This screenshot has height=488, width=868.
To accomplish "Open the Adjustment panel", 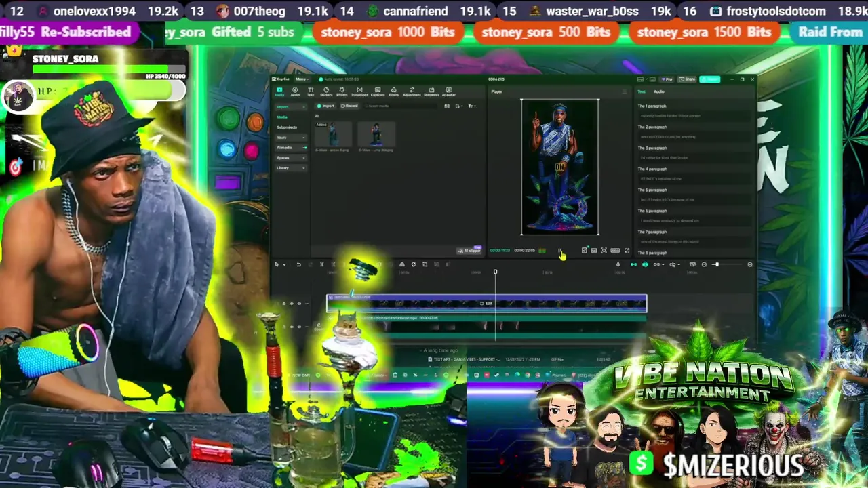I will (x=412, y=91).
